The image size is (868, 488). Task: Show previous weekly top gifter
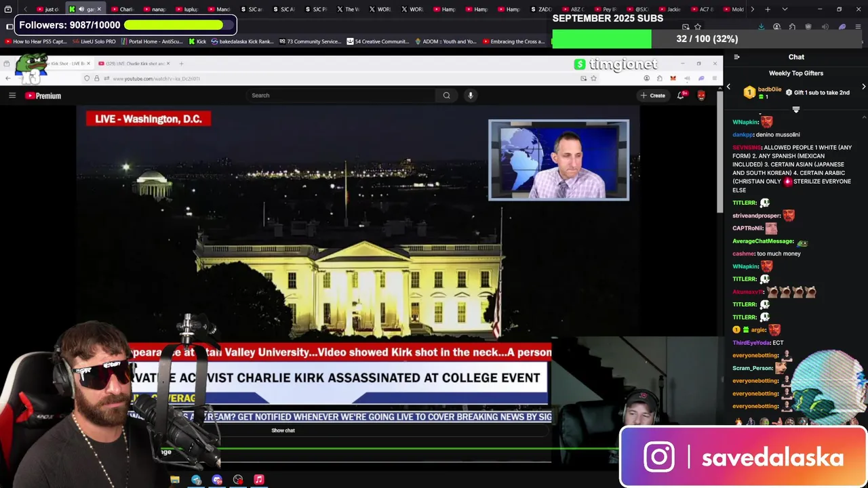[728, 87]
